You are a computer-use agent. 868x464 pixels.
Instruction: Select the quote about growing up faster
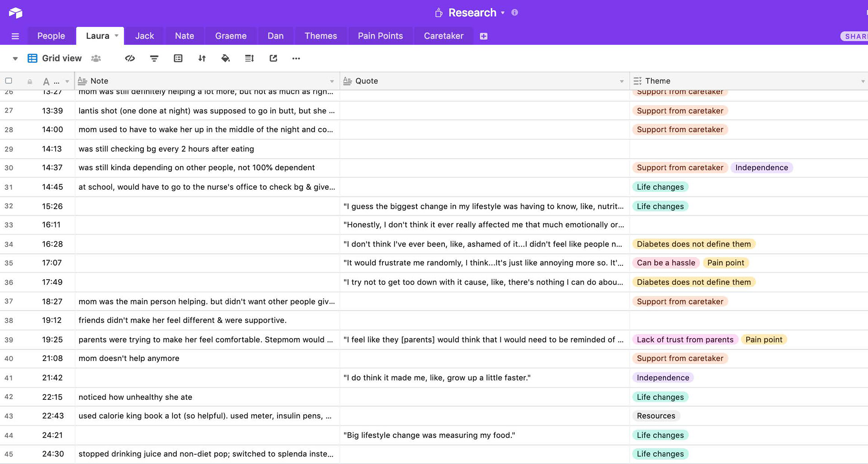pyautogui.click(x=485, y=378)
